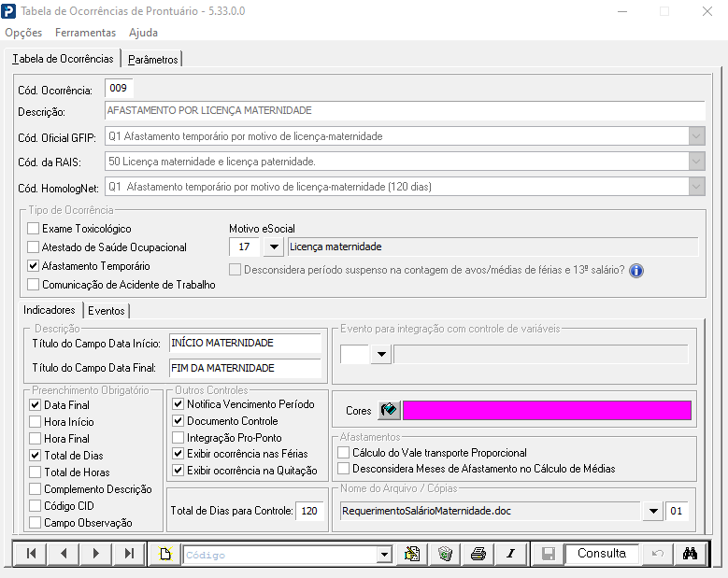The image size is (728, 578).
Task: Enable Integração Pro-Ponto option
Action: tap(178, 437)
